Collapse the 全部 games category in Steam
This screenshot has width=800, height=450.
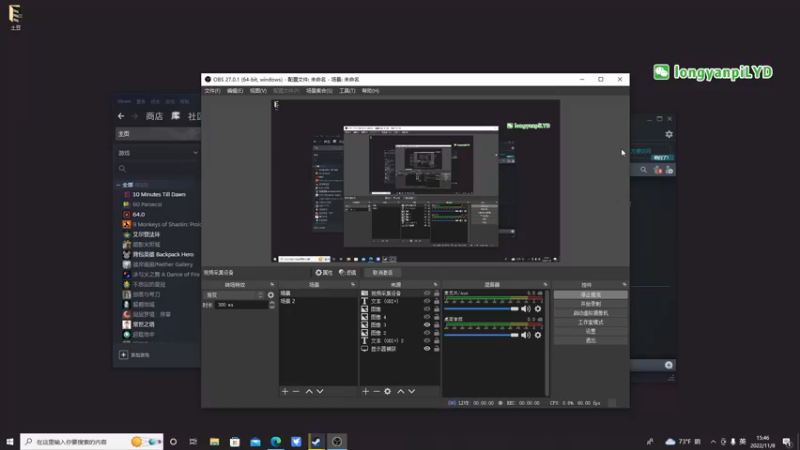(x=118, y=185)
